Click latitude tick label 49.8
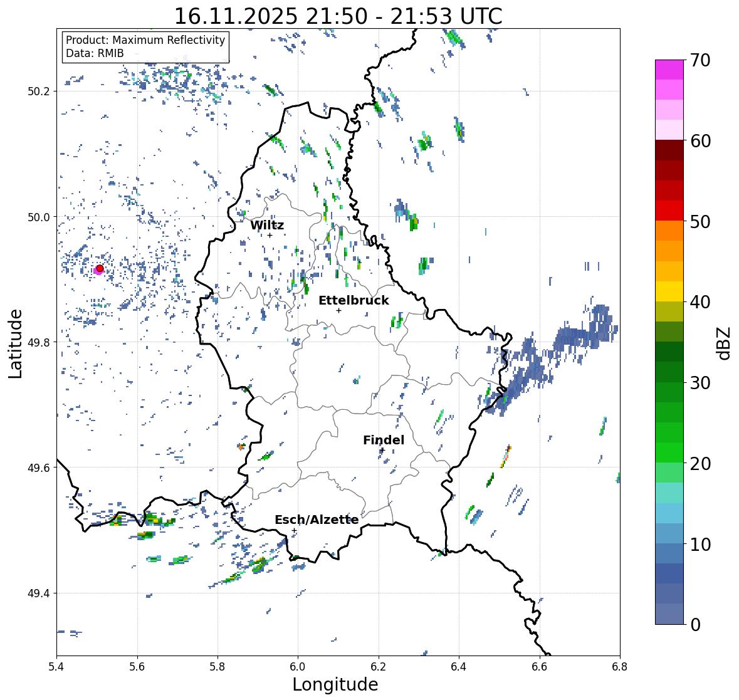Image resolution: width=739 pixels, height=700 pixels. [x=39, y=342]
